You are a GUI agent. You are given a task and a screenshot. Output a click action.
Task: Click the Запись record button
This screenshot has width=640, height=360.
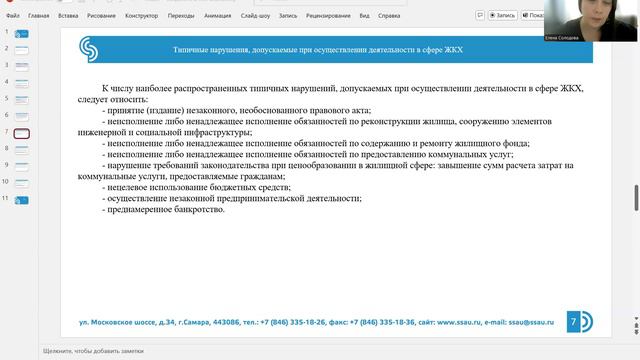coord(502,15)
